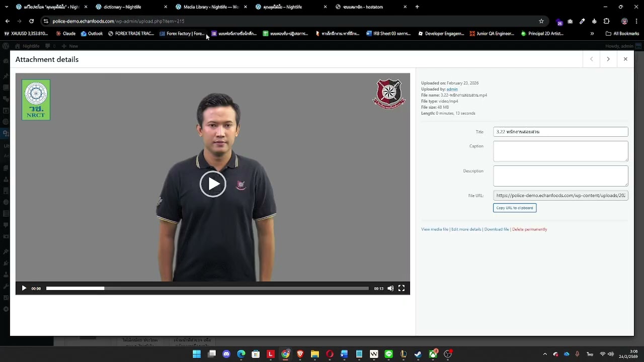Screen dimensions: 644x362
Task: Enter fullscreen mode for the video
Action: point(401,289)
